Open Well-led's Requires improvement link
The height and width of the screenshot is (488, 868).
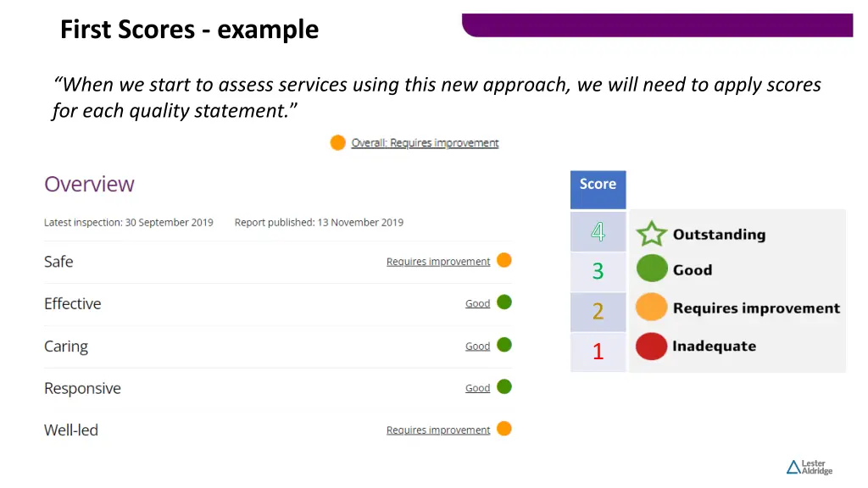(x=438, y=430)
